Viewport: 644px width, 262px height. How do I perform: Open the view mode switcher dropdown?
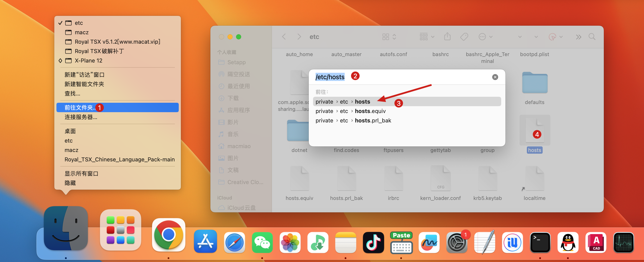click(389, 37)
